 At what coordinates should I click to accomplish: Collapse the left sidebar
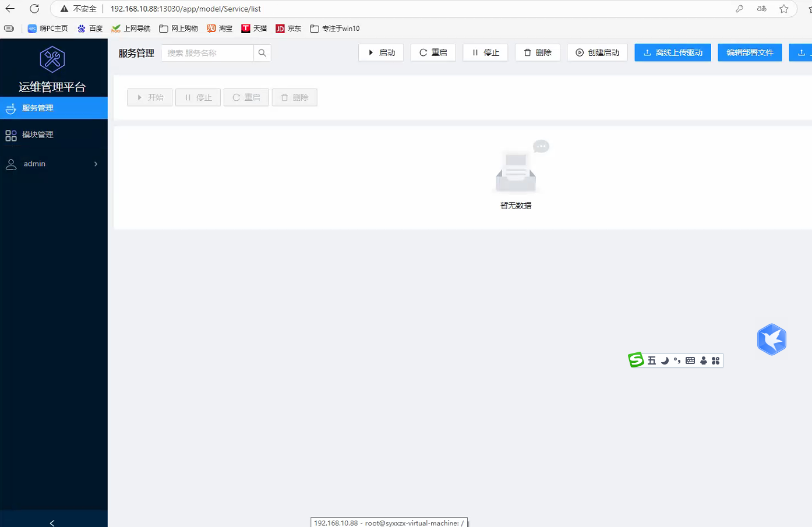pyautogui.click(x=52, y=522)
